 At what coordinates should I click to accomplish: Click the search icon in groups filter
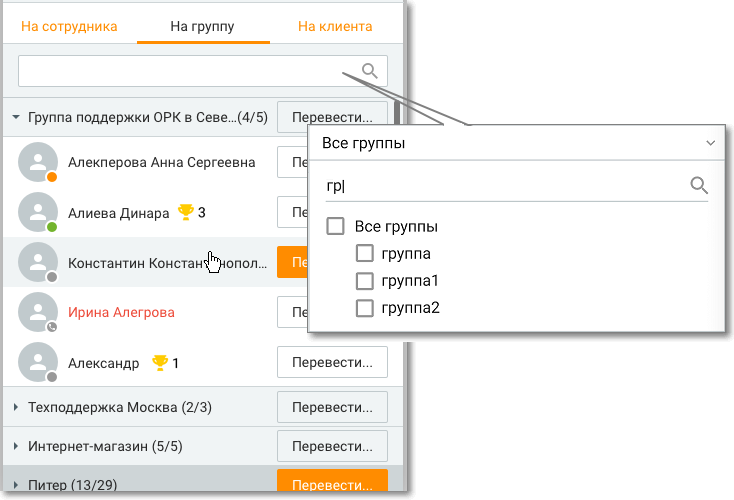699,185
